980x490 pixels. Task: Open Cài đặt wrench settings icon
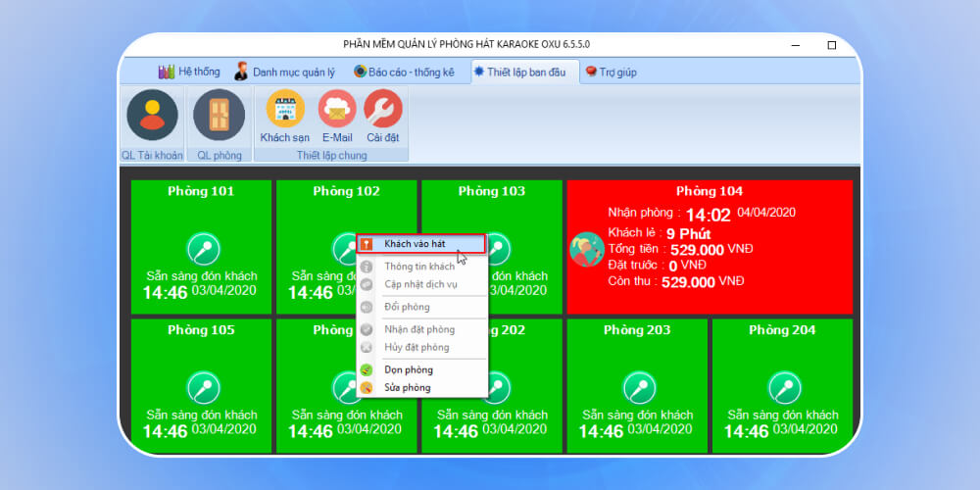382,110
